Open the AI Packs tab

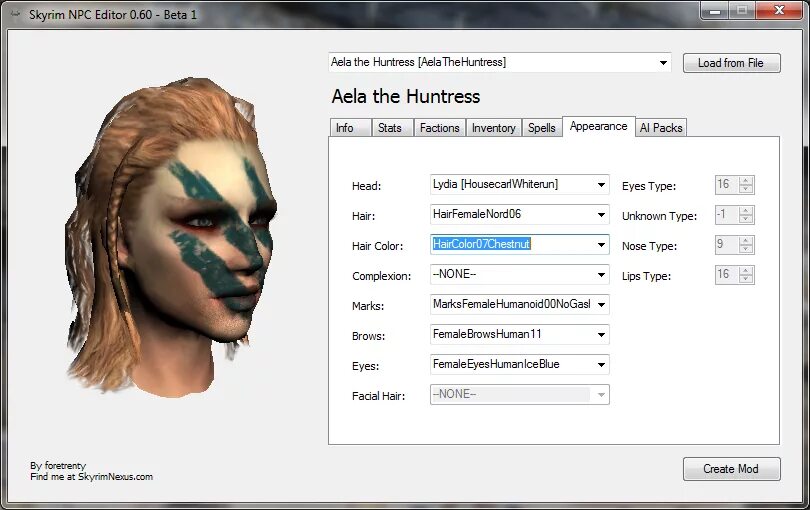click(x=661, y=128)
